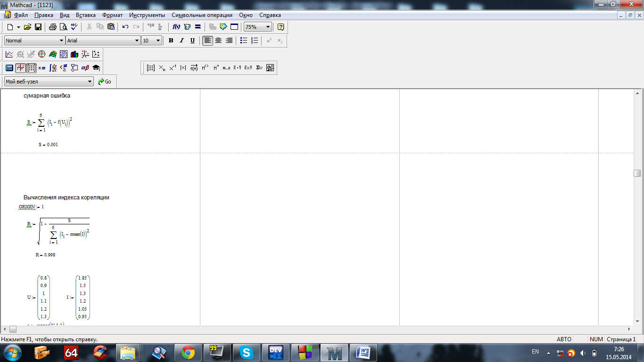Insert a vector field plot
The image size is (644, 362).
tap(96, 54)
